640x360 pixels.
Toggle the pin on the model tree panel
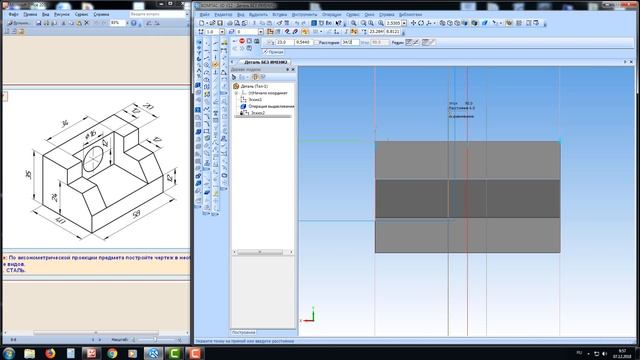287,70
